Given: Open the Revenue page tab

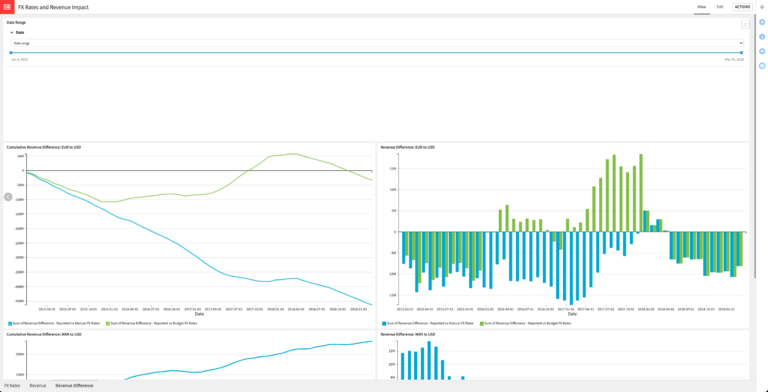Looking at the screenshot, I should (x=38, y=386).
